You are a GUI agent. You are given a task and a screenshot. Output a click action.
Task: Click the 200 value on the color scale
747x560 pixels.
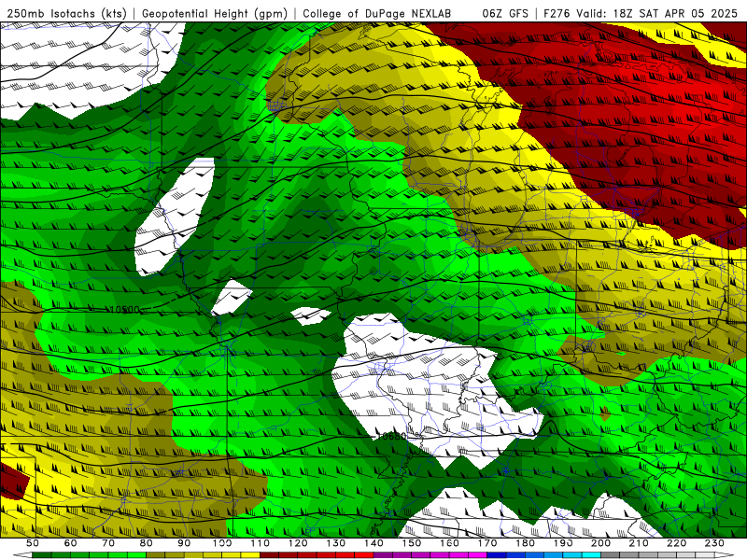click(600, 543)
